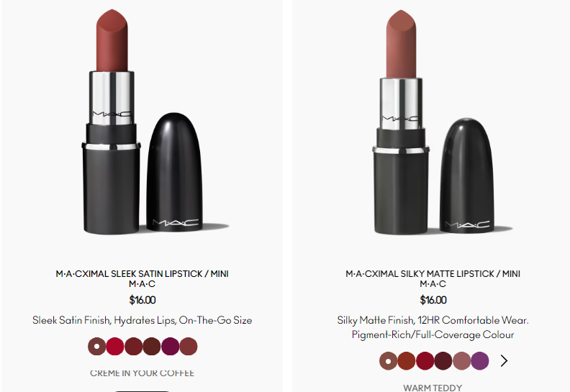Open M·A·Cximal Silky Matte Lipstick / Mini title
The width and height of the screenshot is (570, 392).
[x=433, y=274]
